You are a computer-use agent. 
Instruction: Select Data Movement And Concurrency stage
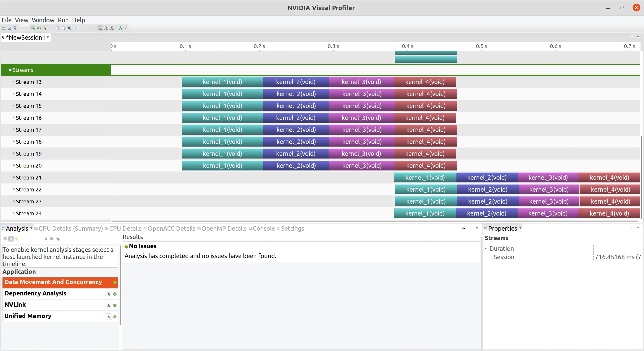[60, 282]
